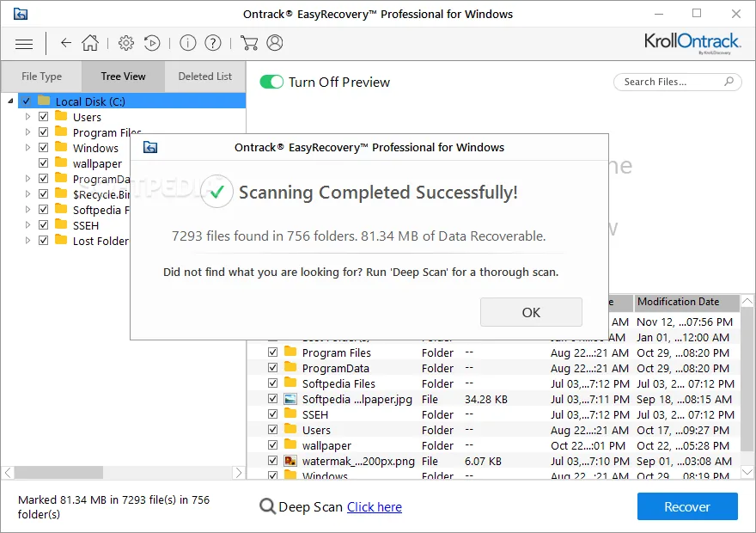Click the resume recovery clock icon
This screenshot has height=533, width=756.
152,43
